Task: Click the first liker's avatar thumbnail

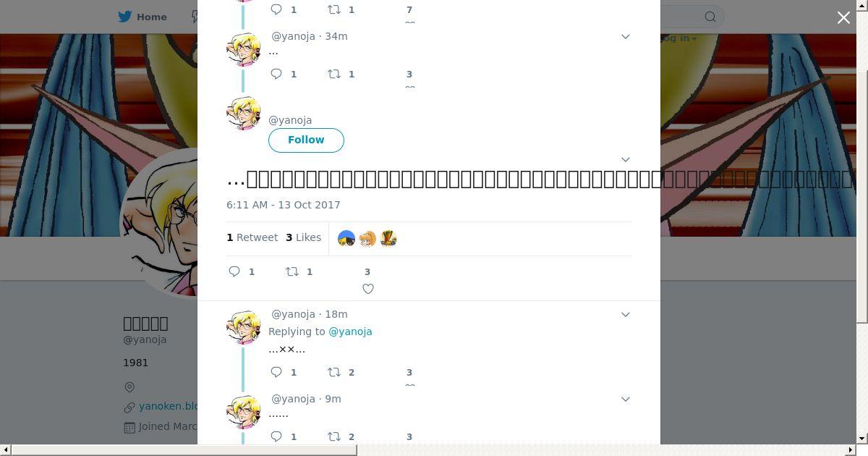Action: pos(346,238)
